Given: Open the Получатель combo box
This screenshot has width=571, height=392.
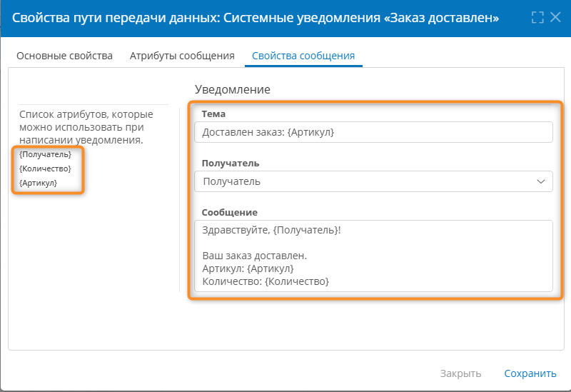Looking at the screenshot, I should pyautogui.click(x=364, y=181).
